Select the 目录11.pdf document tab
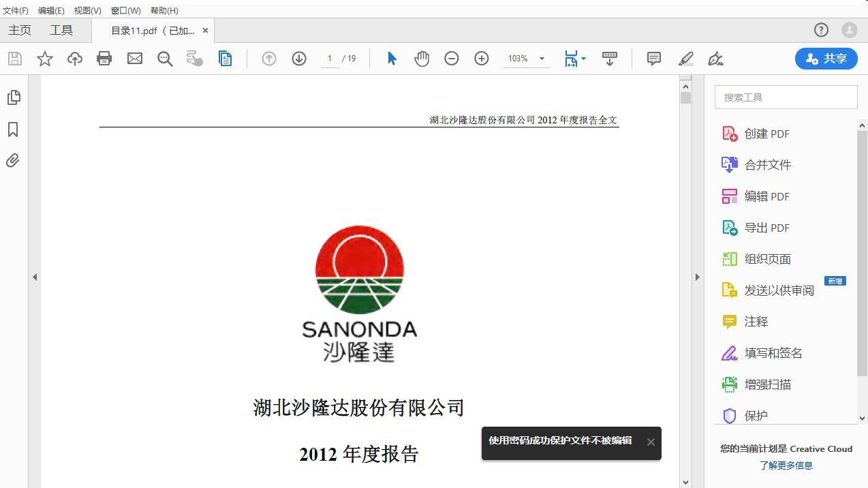Viewport: 868px width, 488px height. coord(153,31)
